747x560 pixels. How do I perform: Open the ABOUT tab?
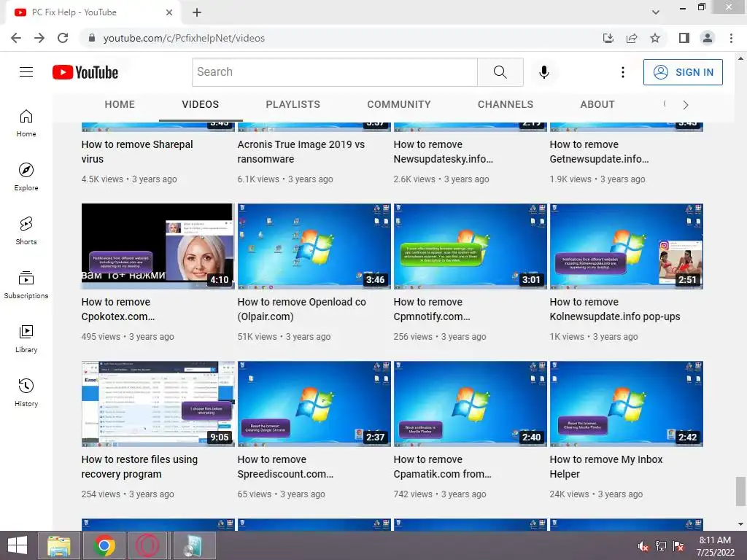coord(597,104)
